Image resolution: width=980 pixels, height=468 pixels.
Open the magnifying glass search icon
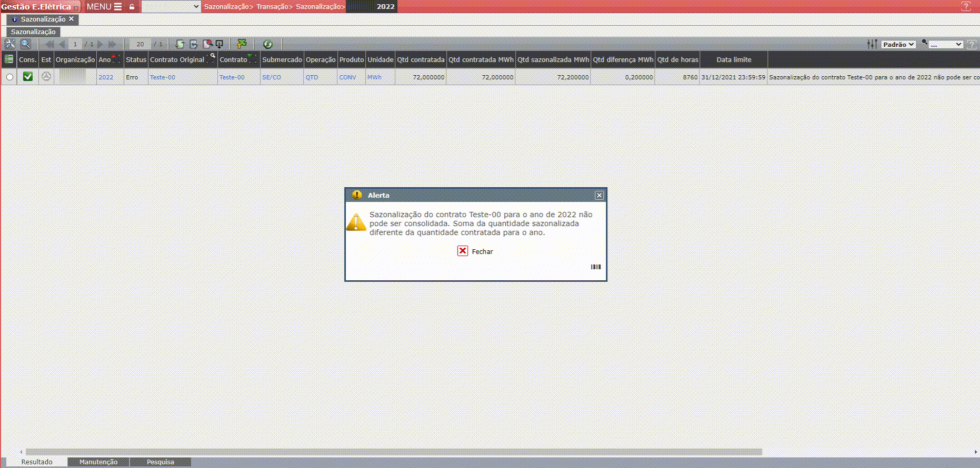coord(25,44)
